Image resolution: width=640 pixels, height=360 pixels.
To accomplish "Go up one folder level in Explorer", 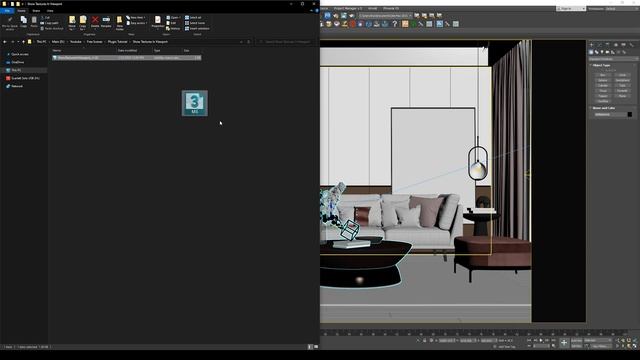I will pos(23,42).
